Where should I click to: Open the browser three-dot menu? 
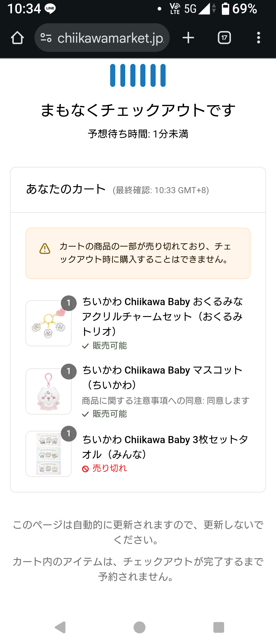259,38
